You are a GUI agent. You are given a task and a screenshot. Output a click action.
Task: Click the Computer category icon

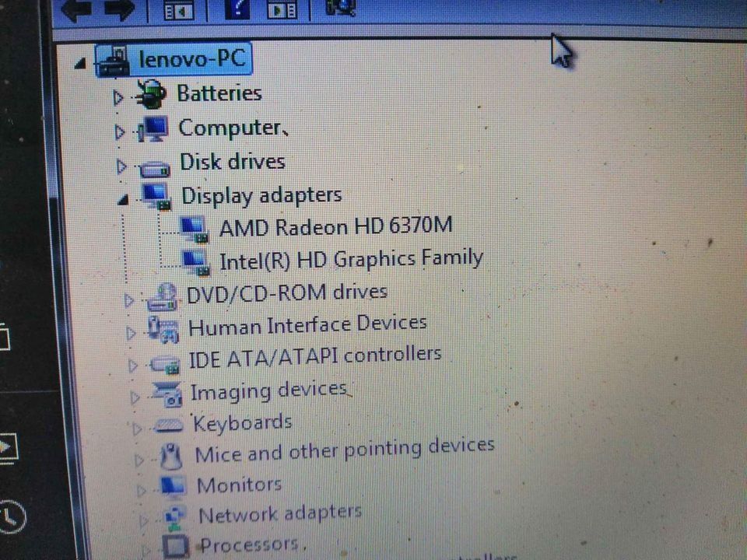coord(153,128)
